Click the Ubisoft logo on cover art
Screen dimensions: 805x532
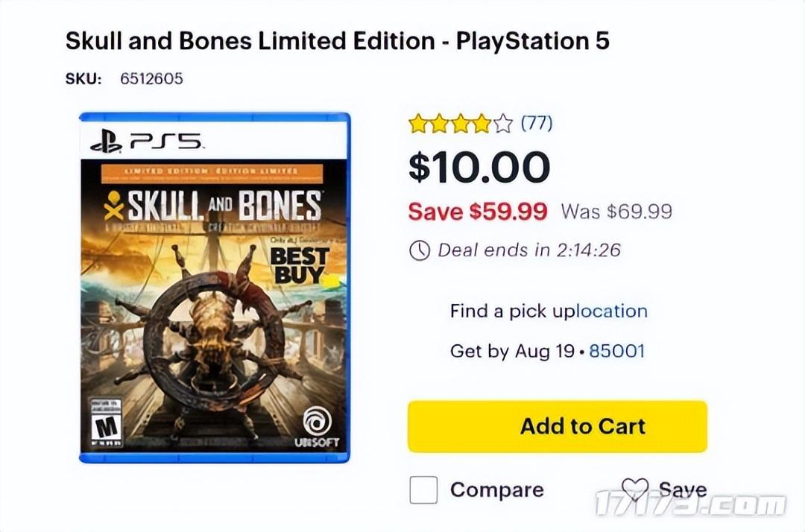coord(316,425)
